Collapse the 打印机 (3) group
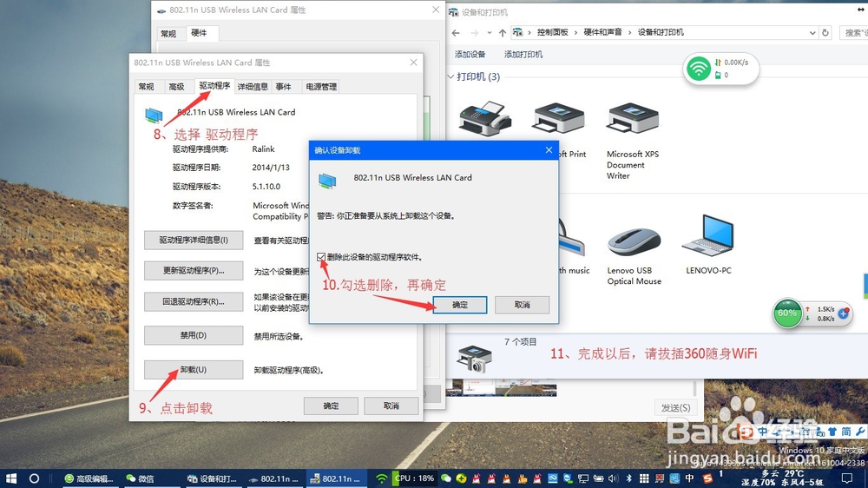This screenshot has width=868, height=488. [450, 76]
